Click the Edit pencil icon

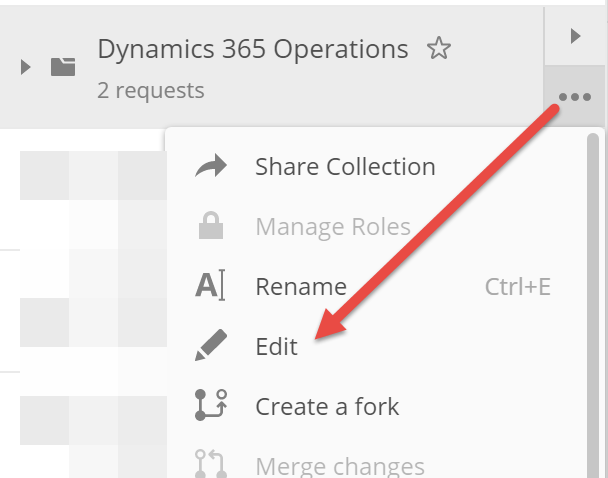(211, 345)
